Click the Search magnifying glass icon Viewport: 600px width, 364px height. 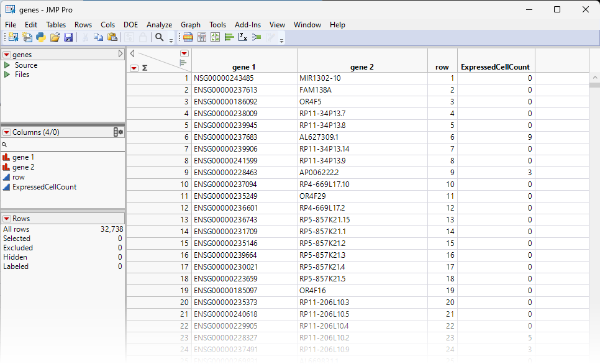tap(160, 37)
